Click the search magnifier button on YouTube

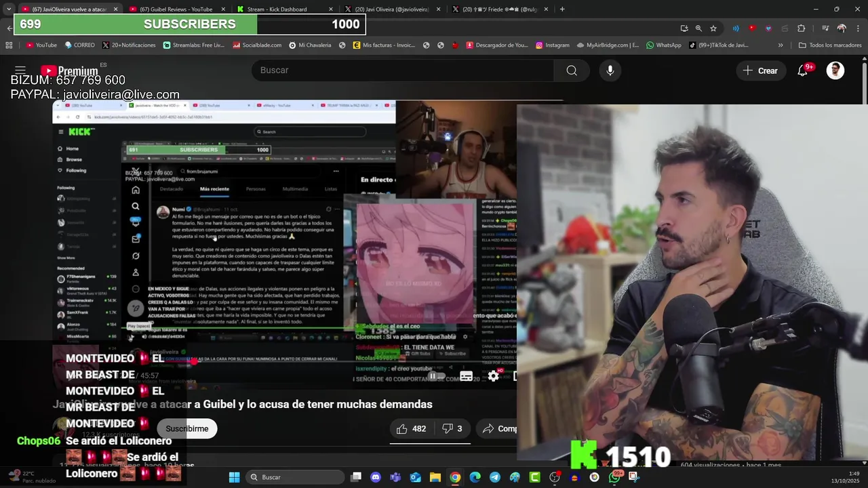click(572, 70)
